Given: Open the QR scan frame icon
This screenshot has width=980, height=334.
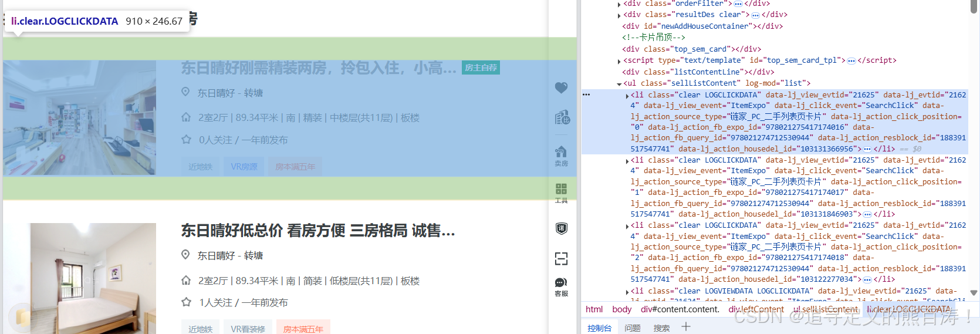Looking at the screenshot, I should 561,259.
